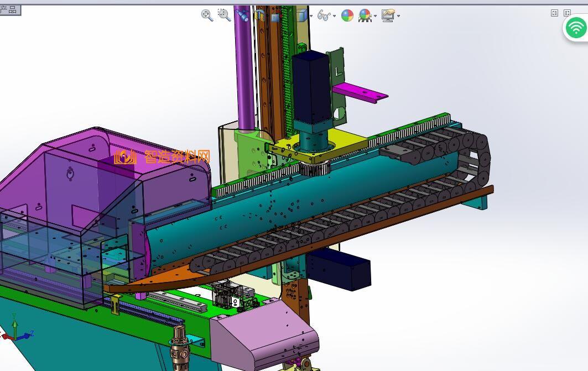Open the View Orientation icon

[275, 16]
